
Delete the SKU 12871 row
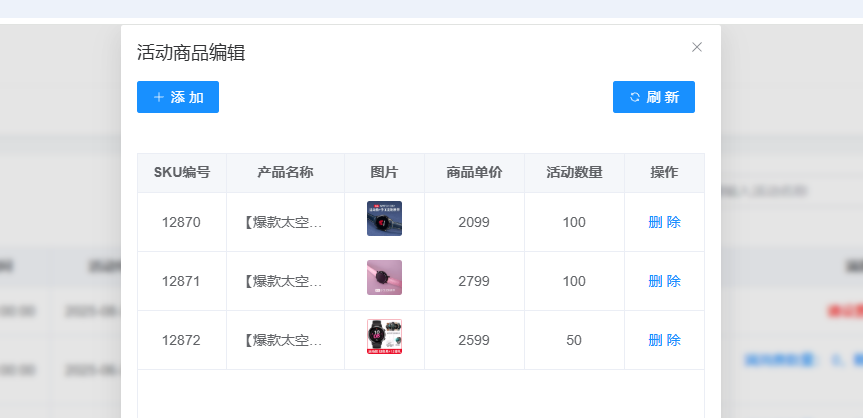coord(664,281)
